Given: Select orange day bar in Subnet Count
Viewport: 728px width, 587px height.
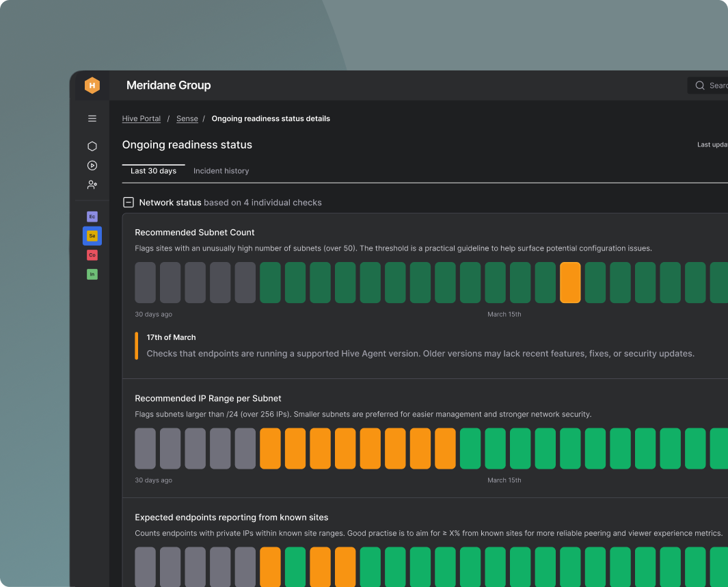Looking at the screenshot, I should tap(570, 283).
